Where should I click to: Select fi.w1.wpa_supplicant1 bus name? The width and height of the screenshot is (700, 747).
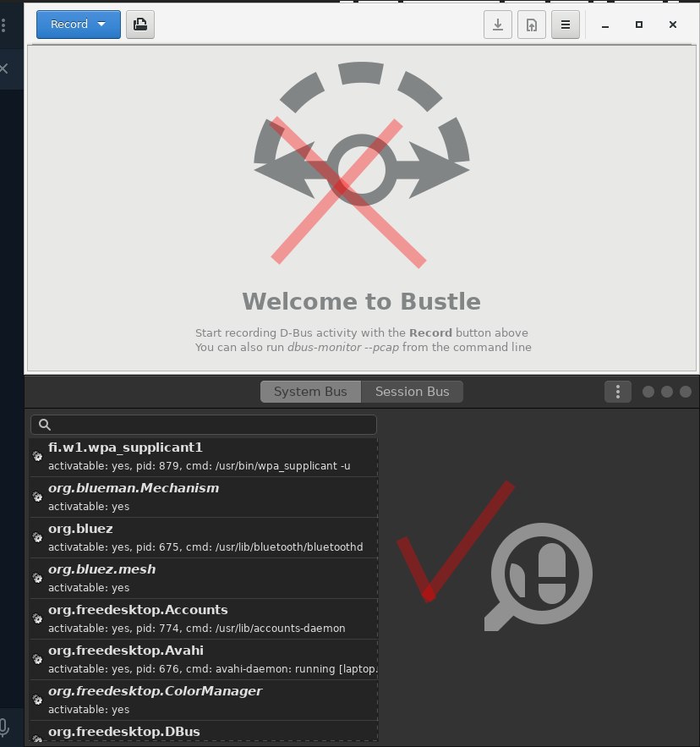204,456
